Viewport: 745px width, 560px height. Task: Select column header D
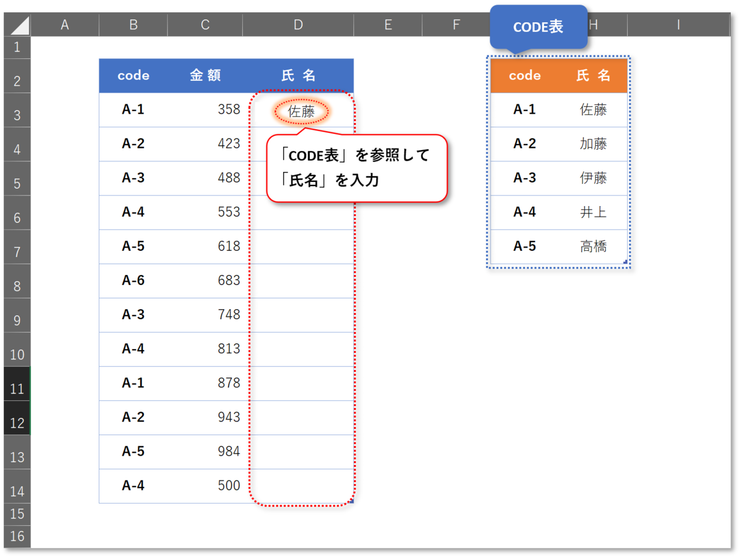298,24
